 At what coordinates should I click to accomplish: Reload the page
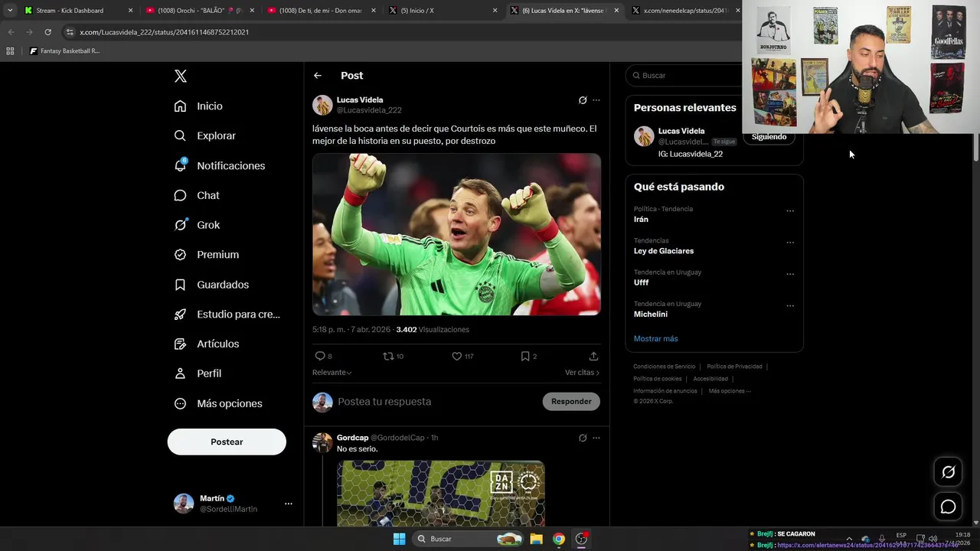47,32
